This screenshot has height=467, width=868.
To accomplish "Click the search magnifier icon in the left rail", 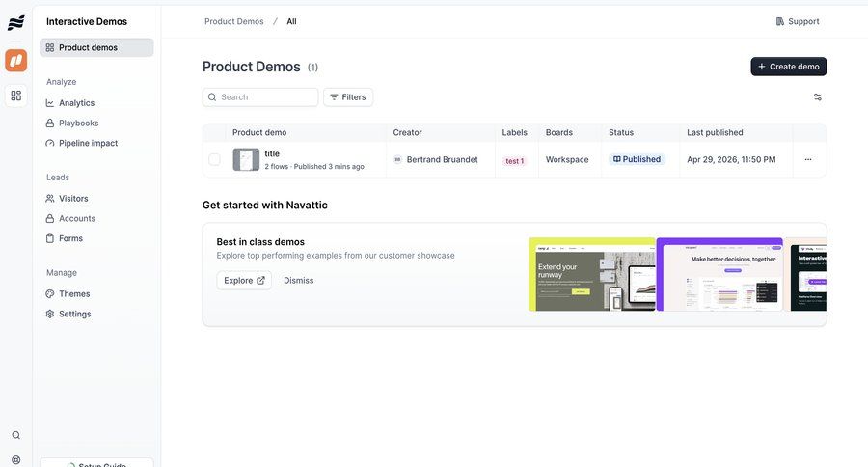I will coord(16,435).
